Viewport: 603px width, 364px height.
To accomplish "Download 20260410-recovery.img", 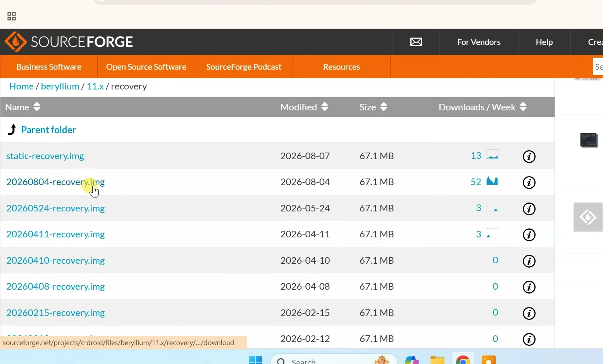I will [x=55, y=261].
